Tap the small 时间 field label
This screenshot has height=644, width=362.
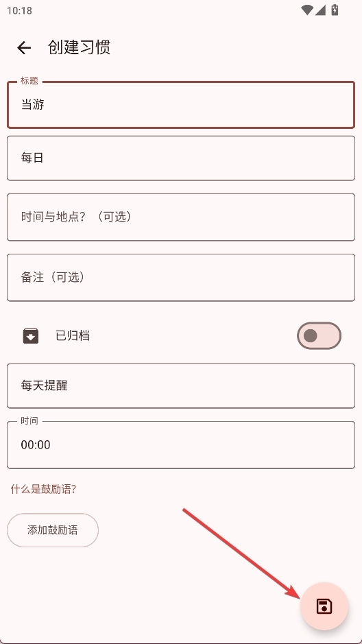point(29,421)
